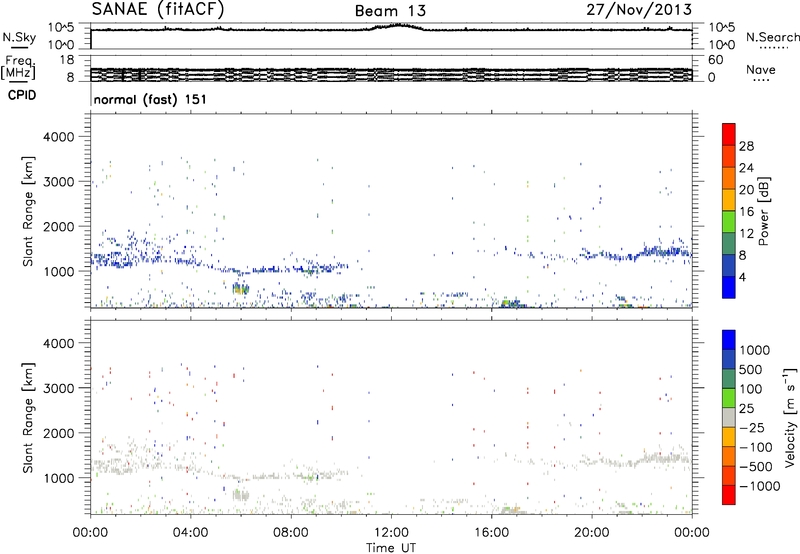Click the date 27/Nov/2013

pos(639,9)
